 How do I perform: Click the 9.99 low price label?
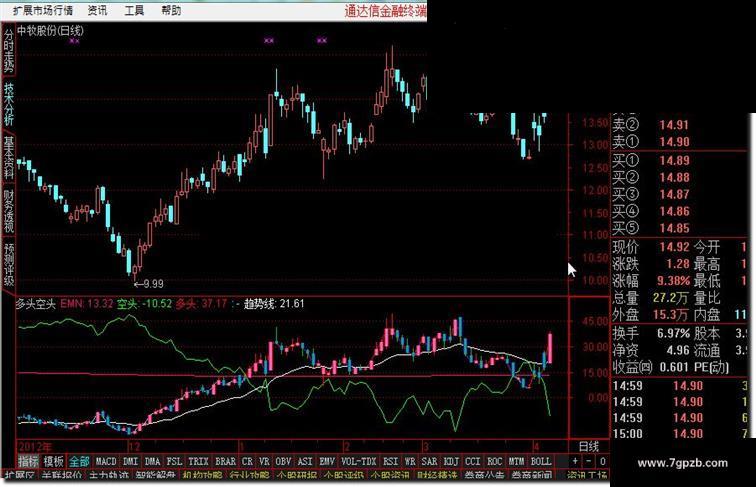coord(154,284)
